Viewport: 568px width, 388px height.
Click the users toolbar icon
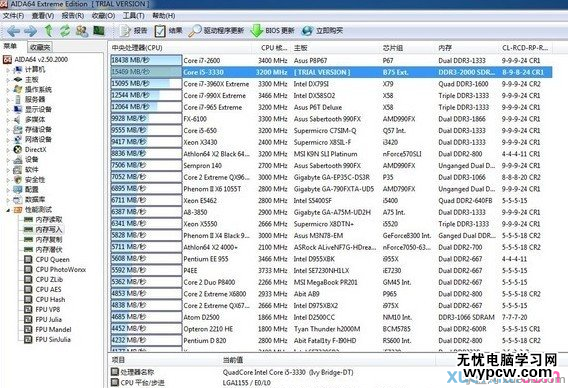click(x=82, y=31)
